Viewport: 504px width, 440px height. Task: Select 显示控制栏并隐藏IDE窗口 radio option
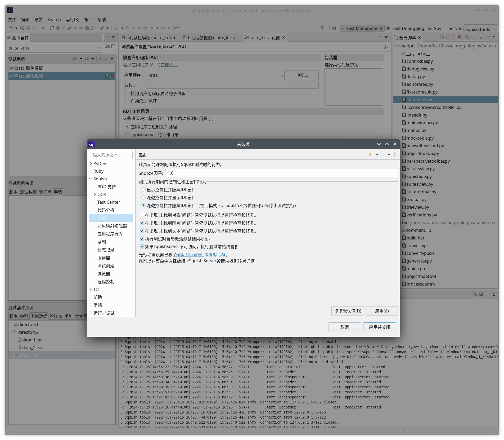click(x=144, y=189)
